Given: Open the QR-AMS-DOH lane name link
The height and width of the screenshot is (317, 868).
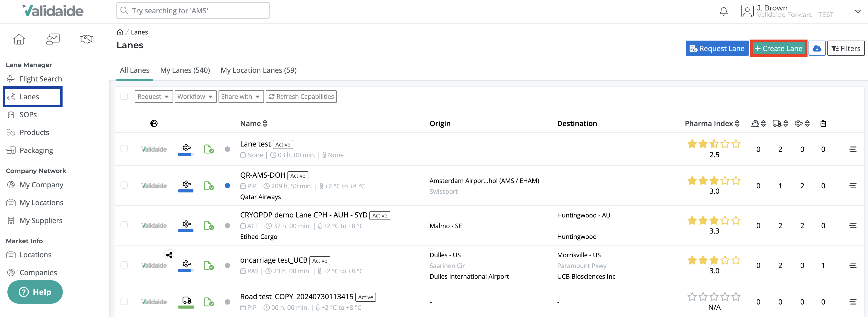Looking at the screenshot, I should 262,175.
